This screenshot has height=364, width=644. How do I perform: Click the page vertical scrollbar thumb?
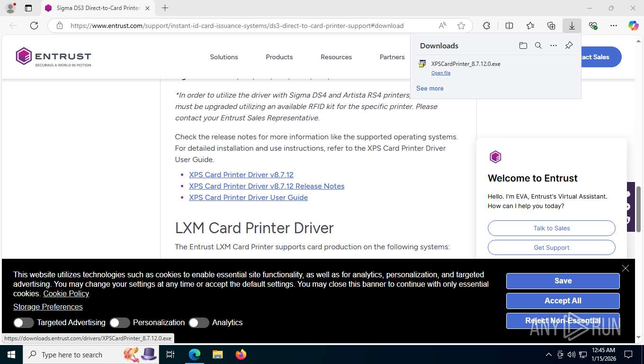coord(639,209)
